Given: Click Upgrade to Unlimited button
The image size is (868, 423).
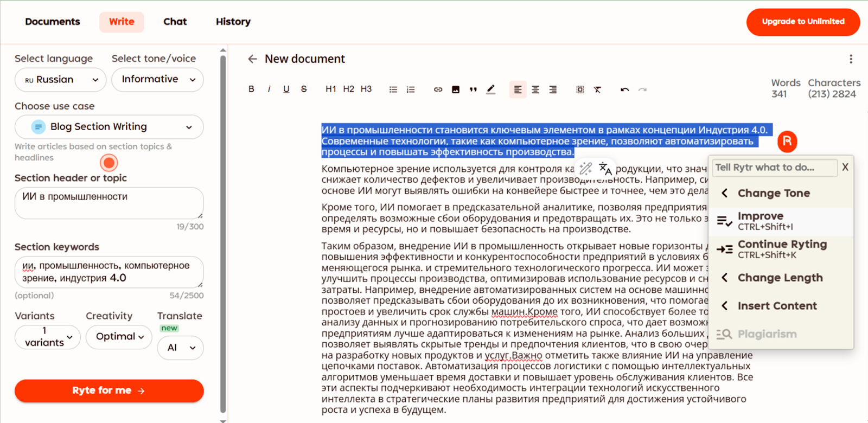Looking at the screenshot, I should [803, 22].
